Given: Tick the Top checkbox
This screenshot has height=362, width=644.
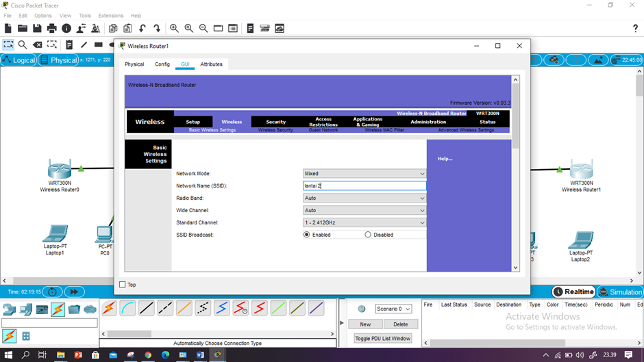Looking at the screenshot, I should tap(123, 285).
